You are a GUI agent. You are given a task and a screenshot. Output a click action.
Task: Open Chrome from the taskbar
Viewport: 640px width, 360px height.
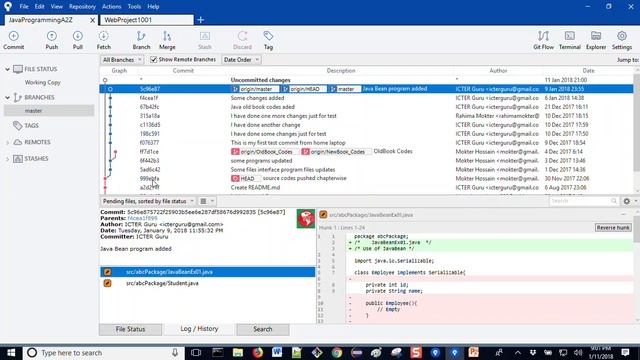[x=337, y=352]
